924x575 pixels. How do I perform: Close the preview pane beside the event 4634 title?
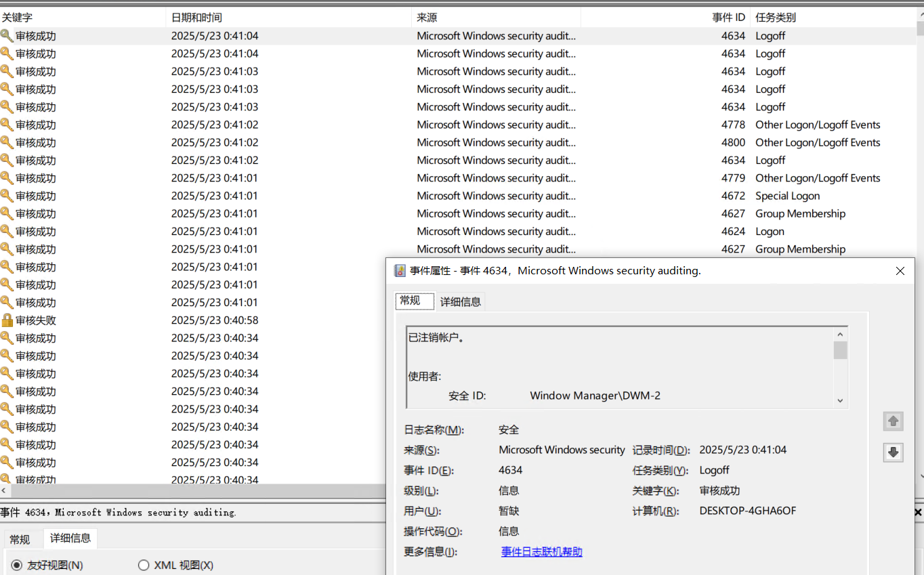click(x=919, y=513)
